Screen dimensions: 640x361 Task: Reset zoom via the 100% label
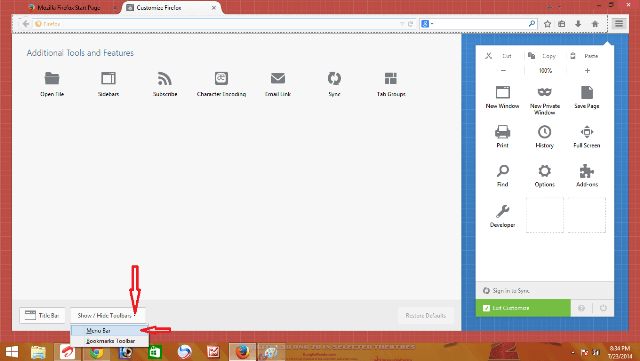(545, 71)
